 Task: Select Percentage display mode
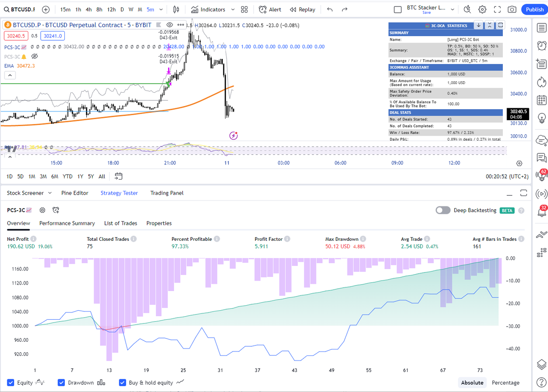tap(506, 383)
